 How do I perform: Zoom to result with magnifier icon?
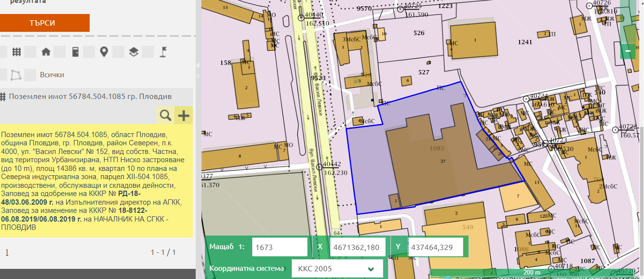[165, 115]
